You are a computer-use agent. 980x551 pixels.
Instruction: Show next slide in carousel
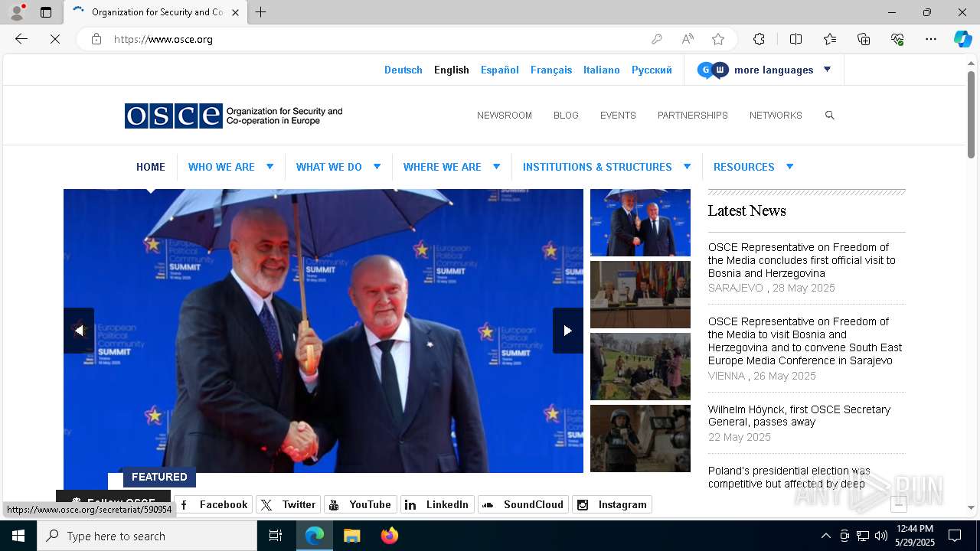(567, 331)
